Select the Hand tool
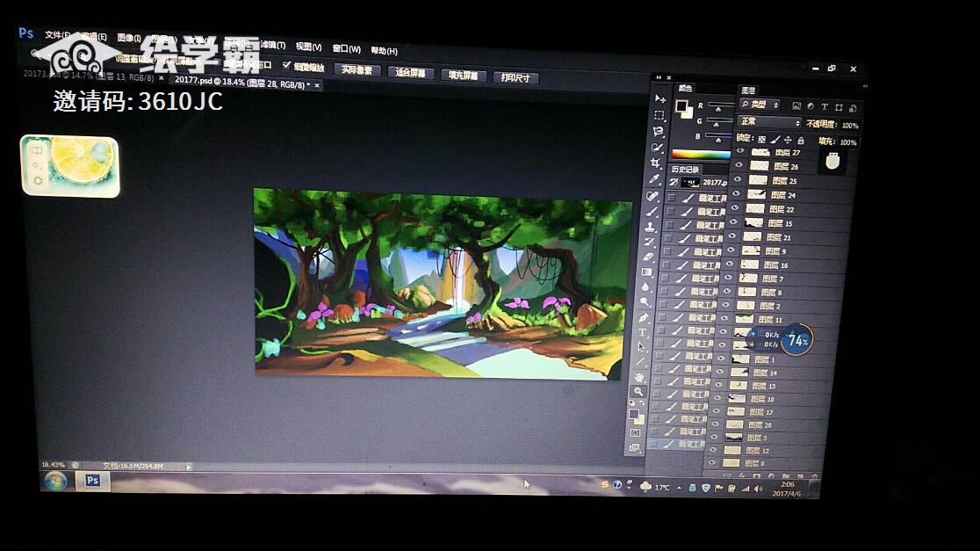 638,377
